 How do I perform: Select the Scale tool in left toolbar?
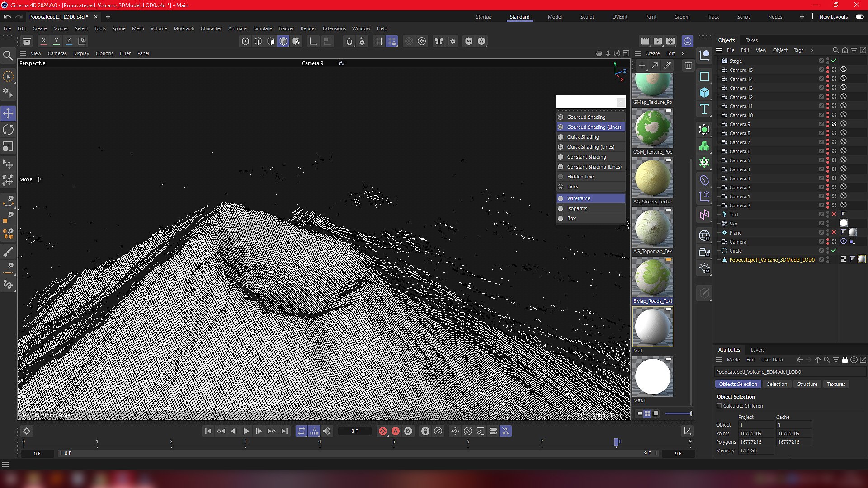(8, 146)
